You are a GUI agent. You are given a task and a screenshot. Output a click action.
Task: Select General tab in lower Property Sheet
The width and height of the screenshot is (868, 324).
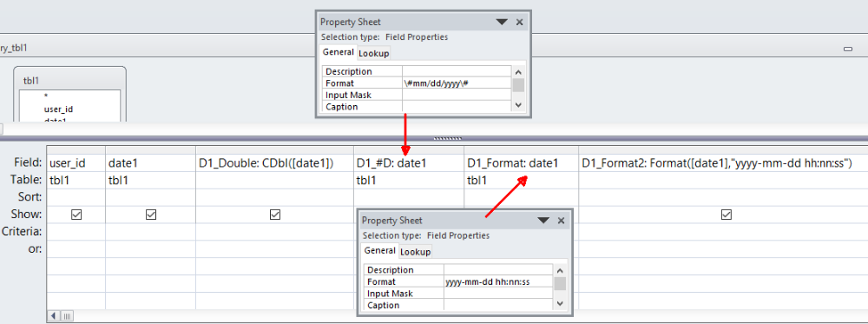(380, 251)
